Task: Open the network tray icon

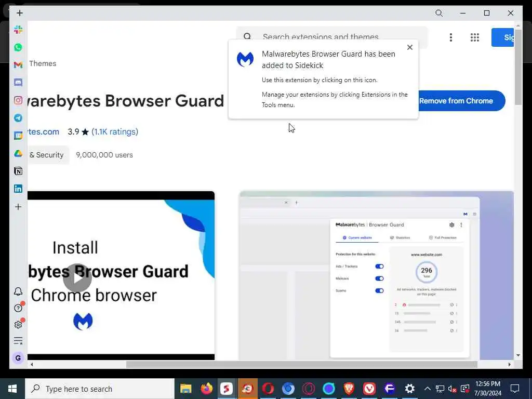Action: (x=440, y=389)
